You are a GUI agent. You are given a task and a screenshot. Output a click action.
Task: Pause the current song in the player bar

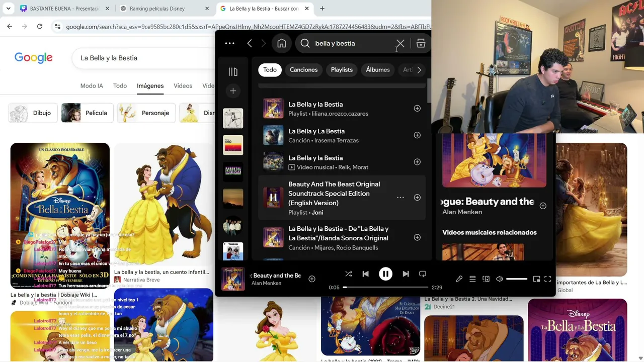tap(385, 274)
